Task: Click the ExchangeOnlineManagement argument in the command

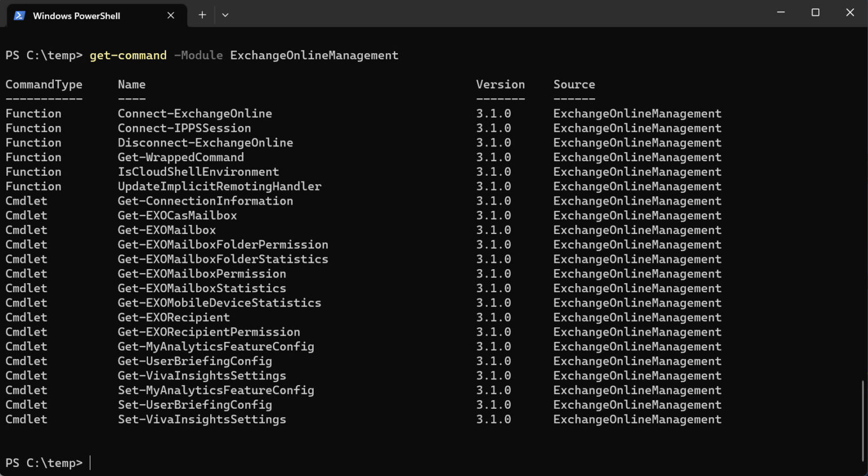Action: click(x=314, y=55)
